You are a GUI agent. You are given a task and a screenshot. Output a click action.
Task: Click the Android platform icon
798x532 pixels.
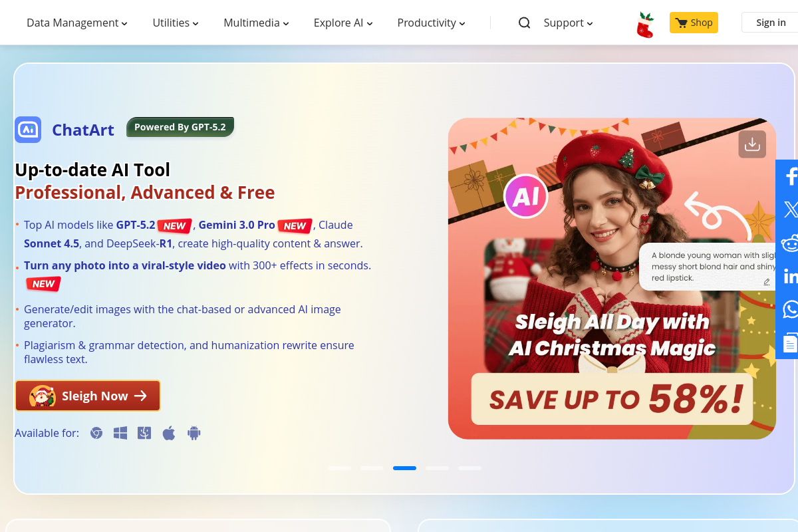pyautogui.click(x=194, y=434)
